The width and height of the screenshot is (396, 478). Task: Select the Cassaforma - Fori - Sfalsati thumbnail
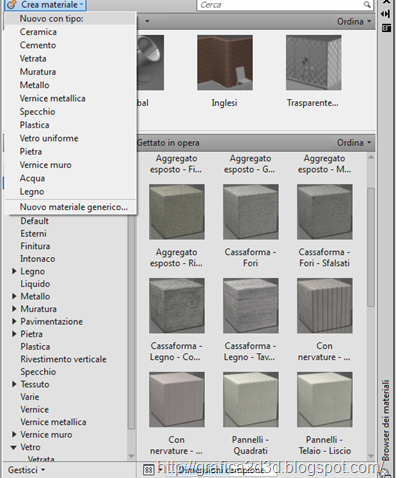[x=325, y=212]
